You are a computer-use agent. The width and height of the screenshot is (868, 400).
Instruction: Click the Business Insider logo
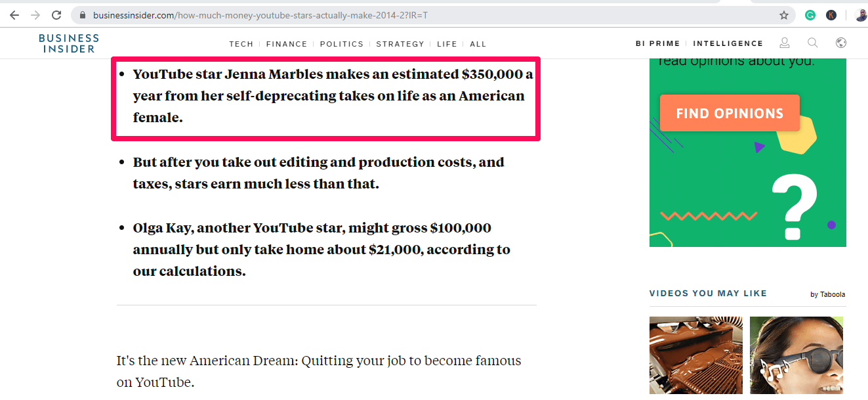pyautogui.click(x=69, y=43)
